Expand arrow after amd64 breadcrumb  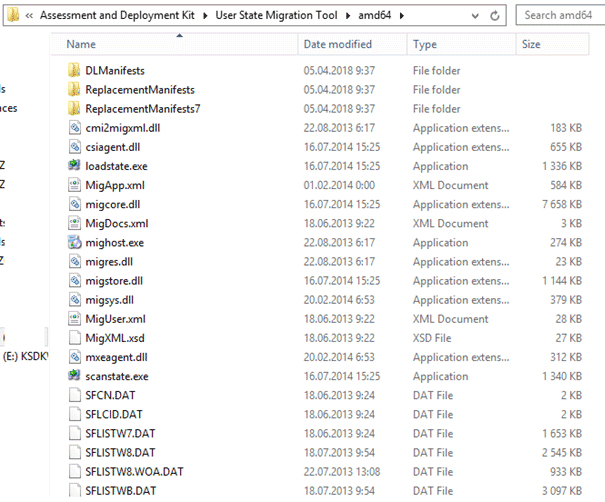coord(402,15)
